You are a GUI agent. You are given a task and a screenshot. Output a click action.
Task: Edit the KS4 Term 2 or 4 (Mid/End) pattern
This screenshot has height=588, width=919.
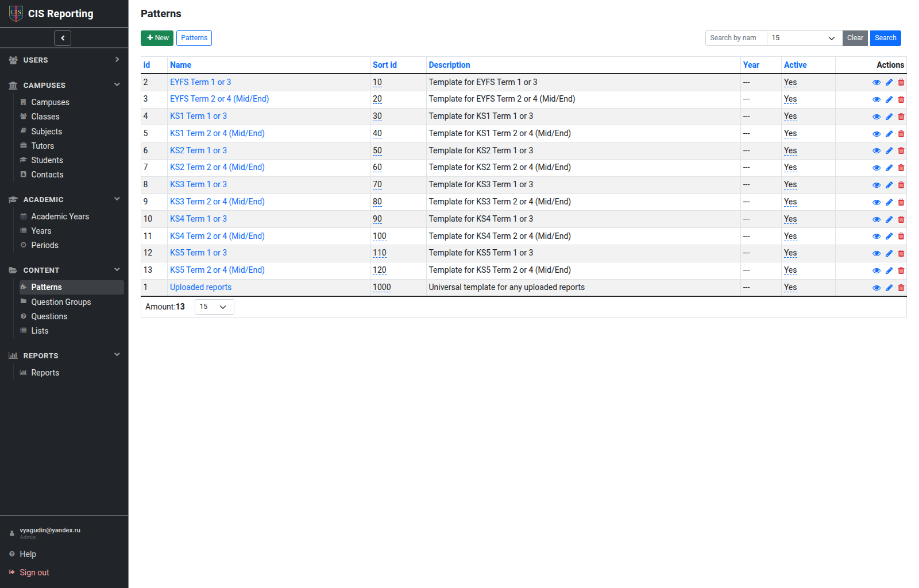click(x=889, y=237)
